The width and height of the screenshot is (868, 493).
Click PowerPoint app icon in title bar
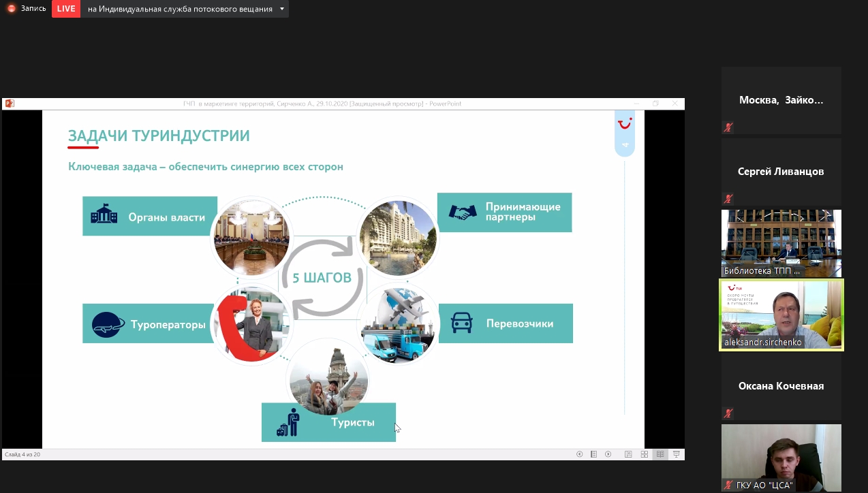pos(10,104)
